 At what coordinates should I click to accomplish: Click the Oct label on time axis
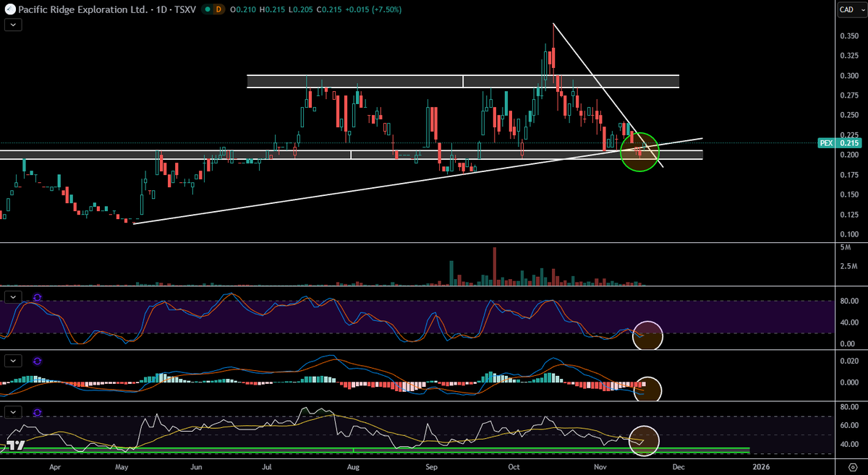(514, 467)
